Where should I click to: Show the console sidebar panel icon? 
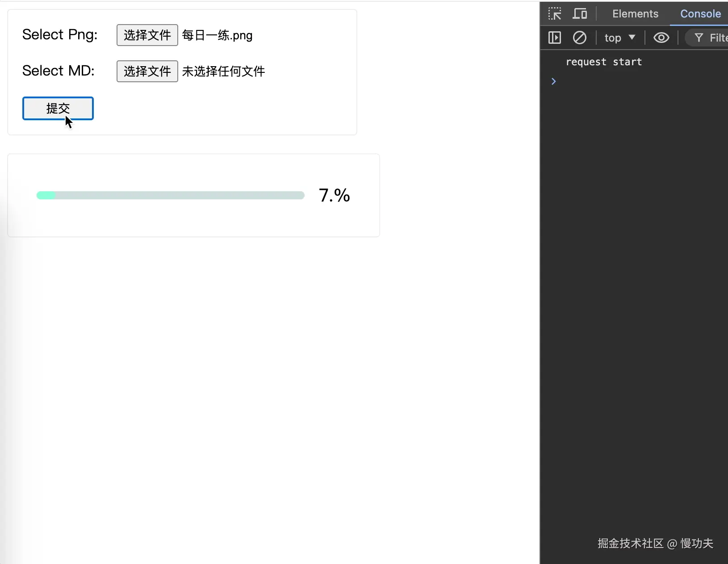click(x=555, y=38)
